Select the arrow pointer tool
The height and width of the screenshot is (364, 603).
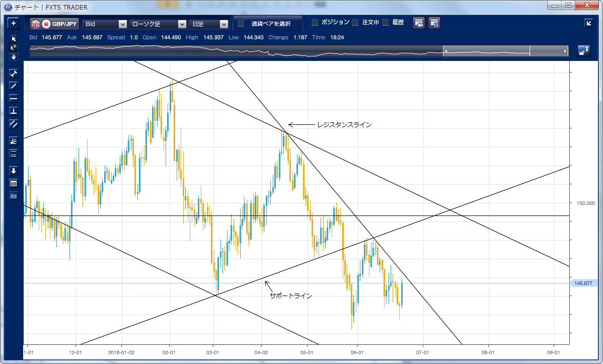14,39
